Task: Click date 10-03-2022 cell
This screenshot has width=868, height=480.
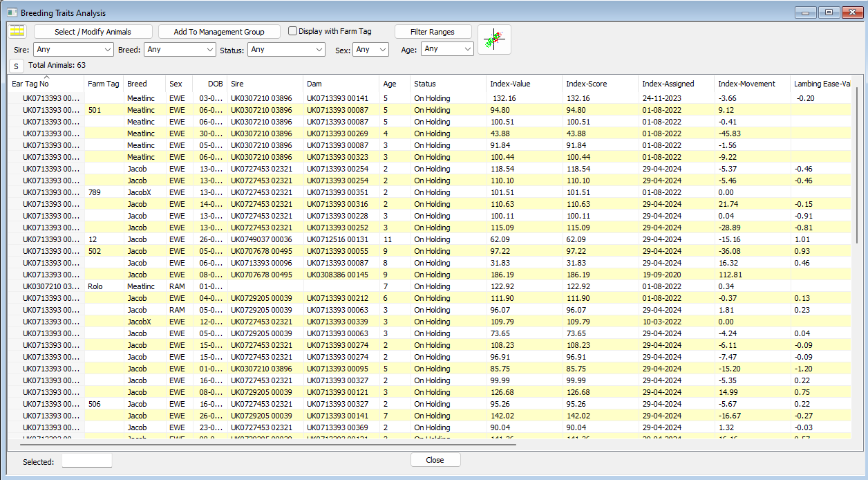Action: coord(676,322)
